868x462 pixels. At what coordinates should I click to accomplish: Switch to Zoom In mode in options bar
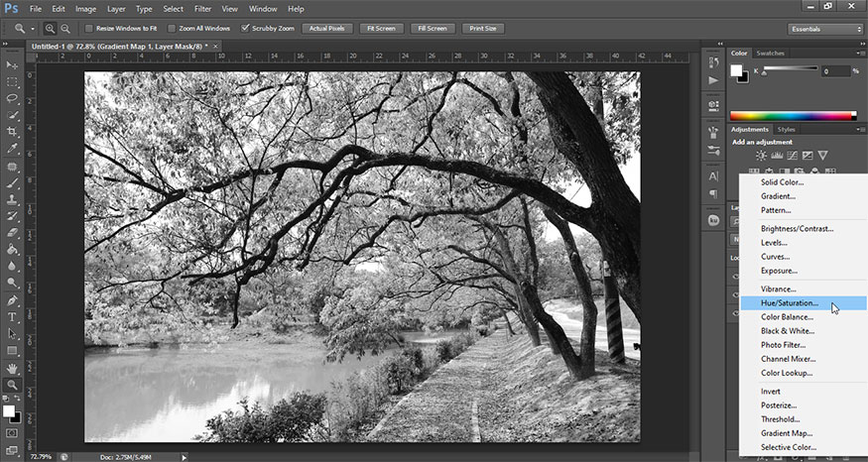(x=50, y=28)
